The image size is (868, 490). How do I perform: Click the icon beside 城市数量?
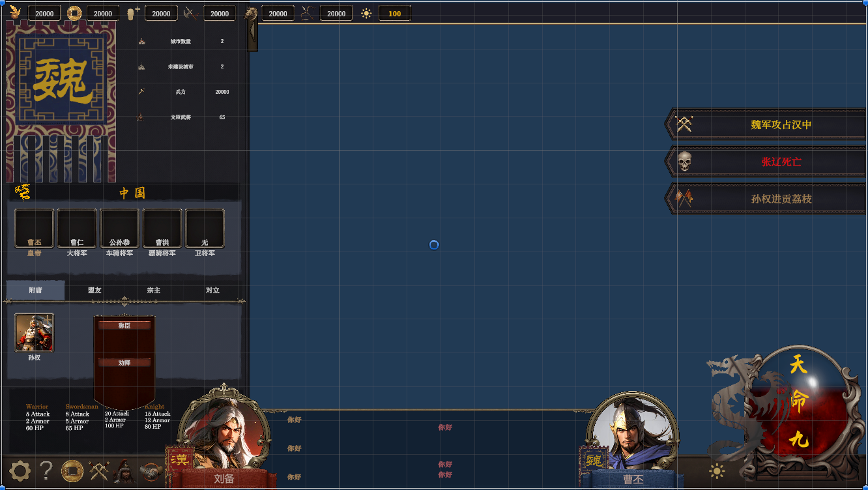pyautogui.click(x=141, y=41)
